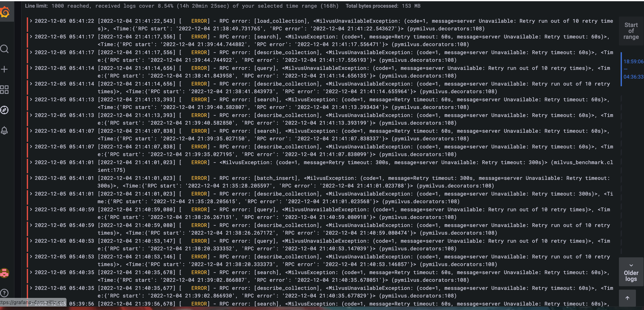644x310 pixels.
Task: Open the Alerting bell icon
Action: coord(4,130)
